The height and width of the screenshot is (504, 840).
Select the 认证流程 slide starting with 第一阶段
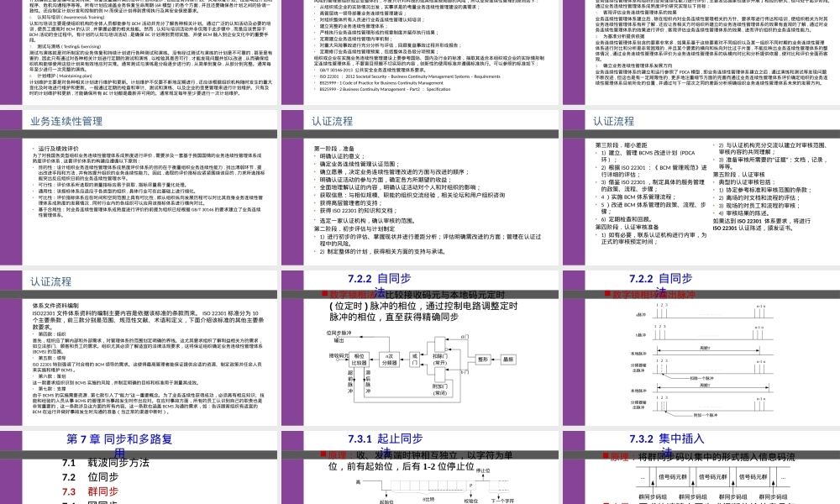coord(420,188)
